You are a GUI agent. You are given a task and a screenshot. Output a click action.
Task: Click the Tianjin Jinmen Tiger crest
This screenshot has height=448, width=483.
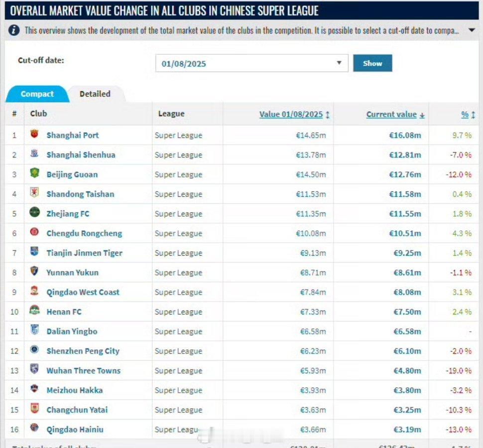pyautogui.click(x=34, y=251)
